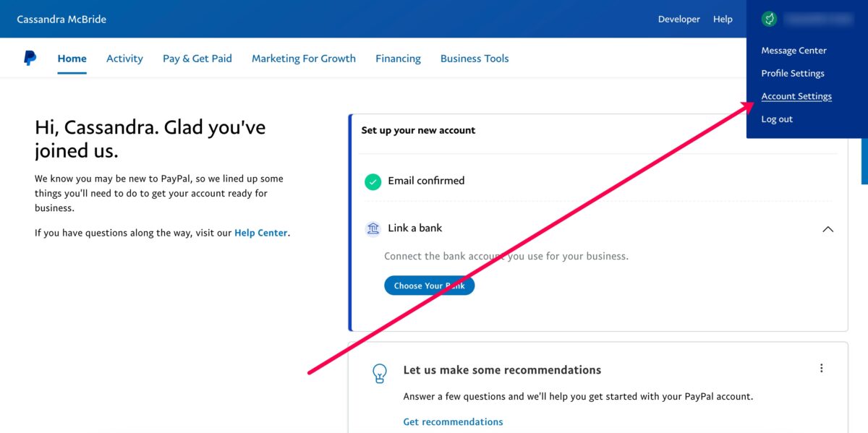This screenshot has height=433, width=868.
Task: Select Marketing For Growth tab
Action: click(x=304, y=59)
